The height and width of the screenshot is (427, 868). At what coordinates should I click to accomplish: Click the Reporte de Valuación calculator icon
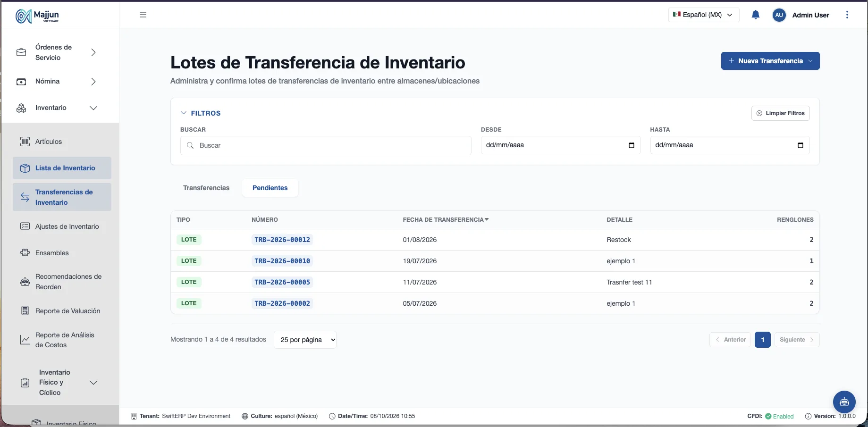25,311
